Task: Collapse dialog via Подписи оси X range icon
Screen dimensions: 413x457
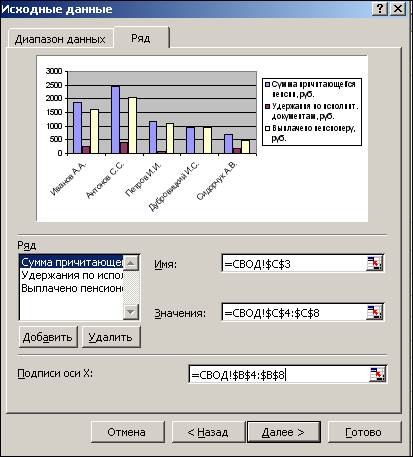Action: [x=378, y=374]
